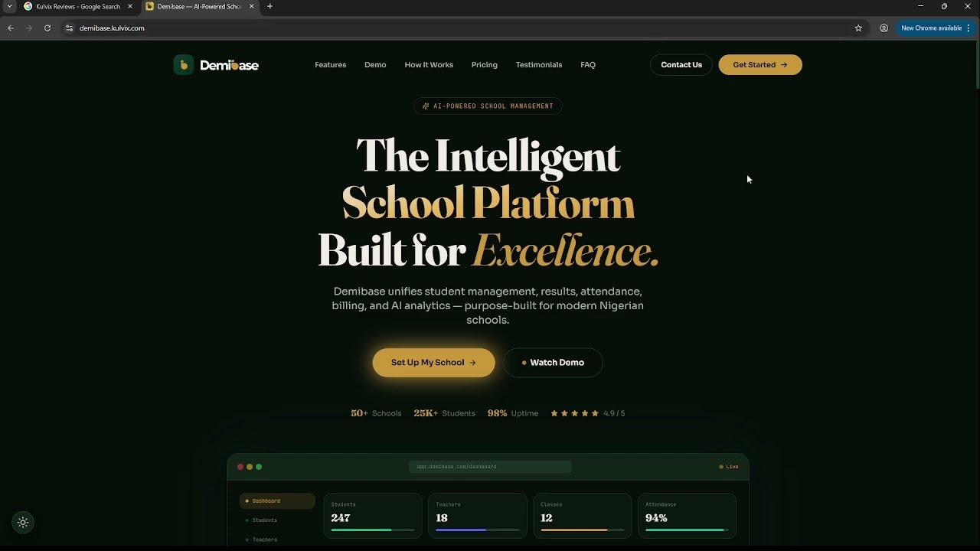This screenshot has height=551, width=980.
Task: Toggle the light/dark theme sun button
Action: pyautogui.click(x=23, y=523)
